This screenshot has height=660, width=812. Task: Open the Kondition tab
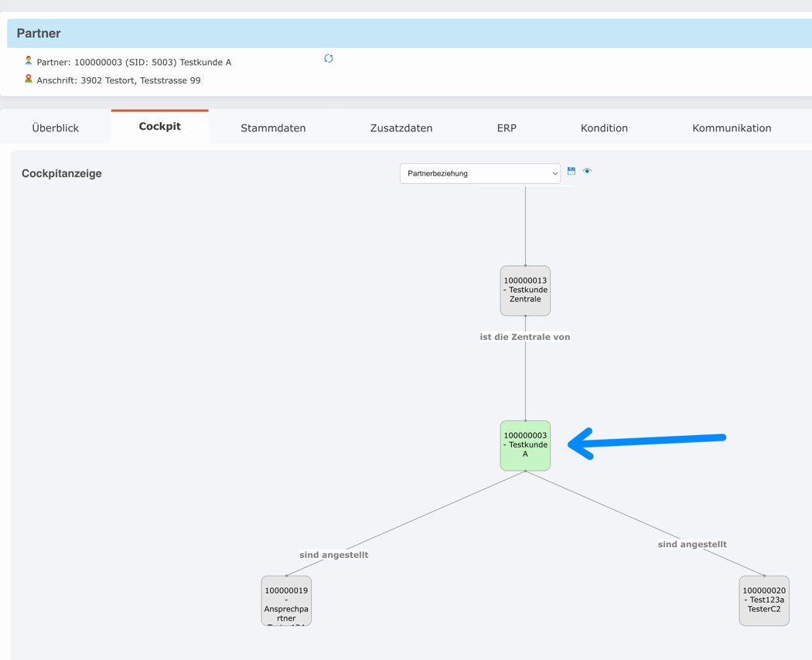[604, 128]
